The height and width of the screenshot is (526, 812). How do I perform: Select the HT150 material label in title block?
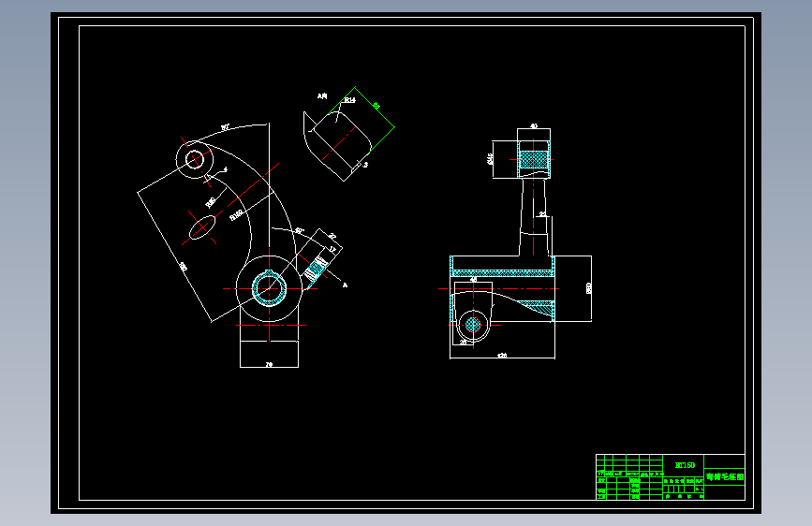pos(685,465)
